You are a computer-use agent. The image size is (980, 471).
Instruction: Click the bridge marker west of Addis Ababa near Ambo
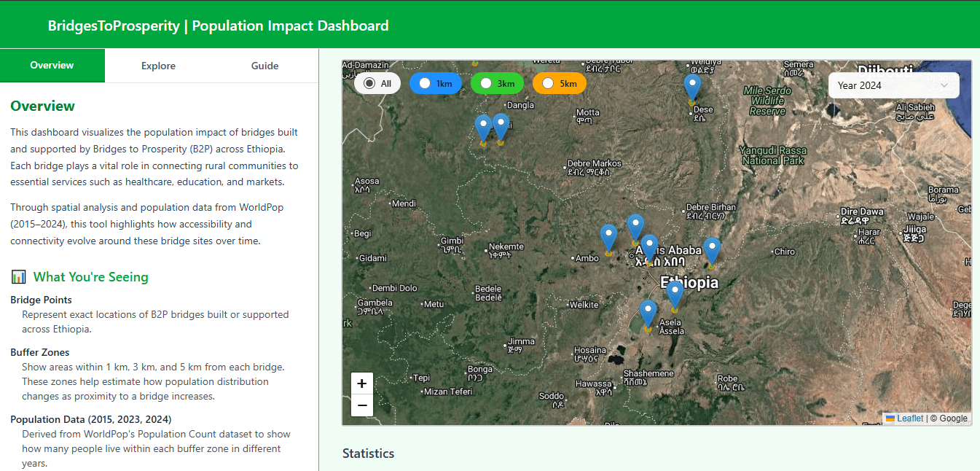pyautogui.click(x=608, y=238)
